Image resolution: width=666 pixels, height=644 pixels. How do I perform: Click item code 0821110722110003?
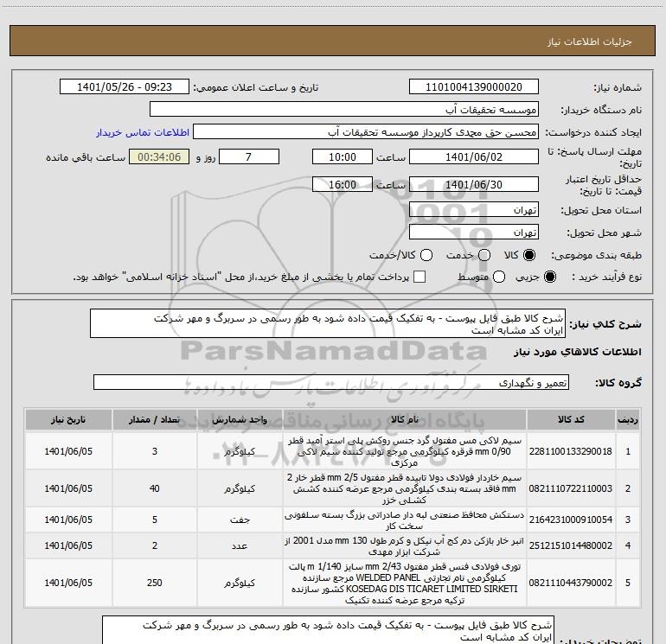[571, 488]
